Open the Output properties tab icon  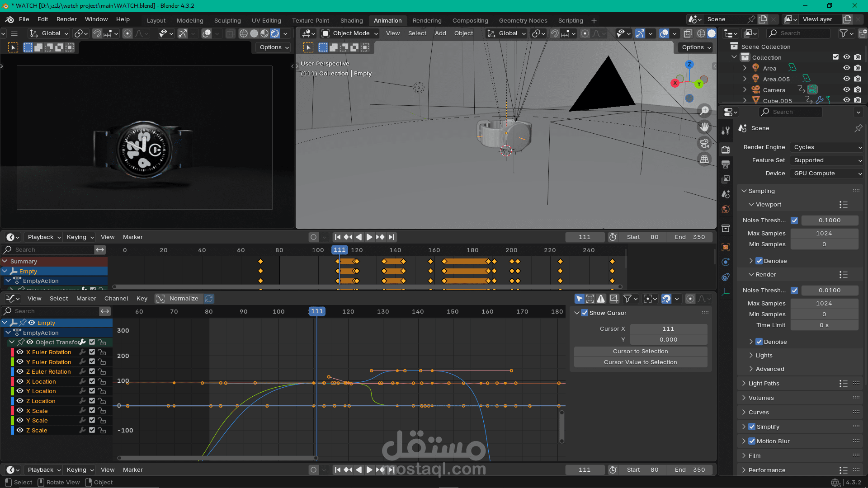[x=726, y=164]
